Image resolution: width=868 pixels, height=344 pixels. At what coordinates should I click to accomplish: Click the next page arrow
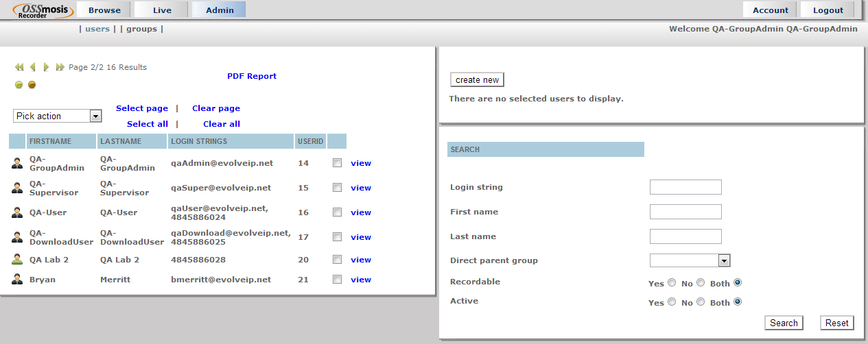[x=46, y=67]
